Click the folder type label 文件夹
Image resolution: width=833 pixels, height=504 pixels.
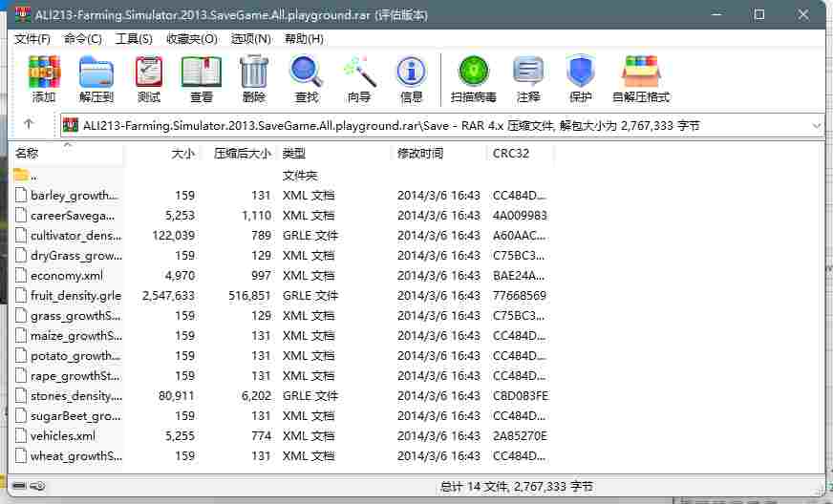(300, 176)
